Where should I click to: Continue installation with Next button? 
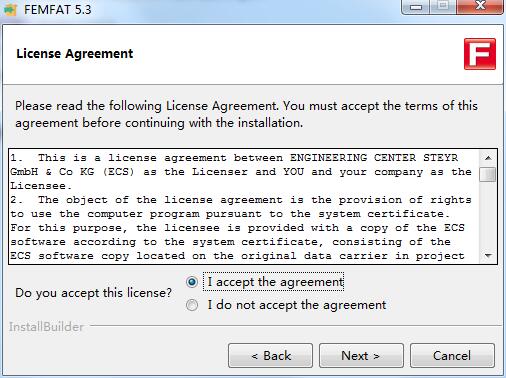coord(361,356)
